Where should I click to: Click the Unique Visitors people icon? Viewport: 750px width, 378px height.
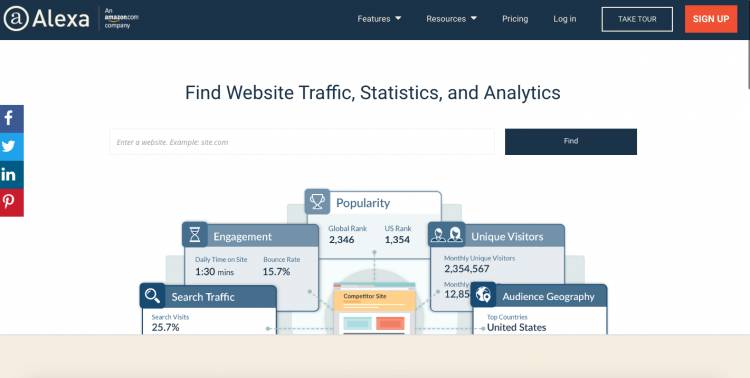pos(447,234)
